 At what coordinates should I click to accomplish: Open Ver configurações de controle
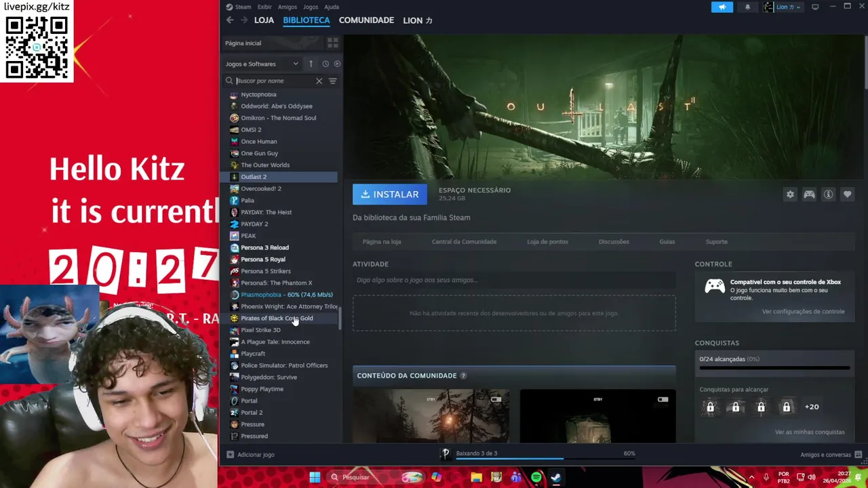point(803,312)
